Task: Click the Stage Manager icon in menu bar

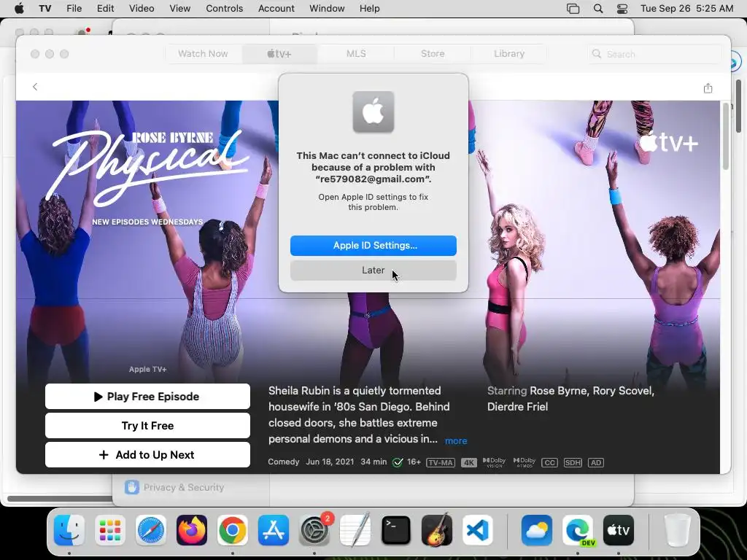Action: (573, 9)
